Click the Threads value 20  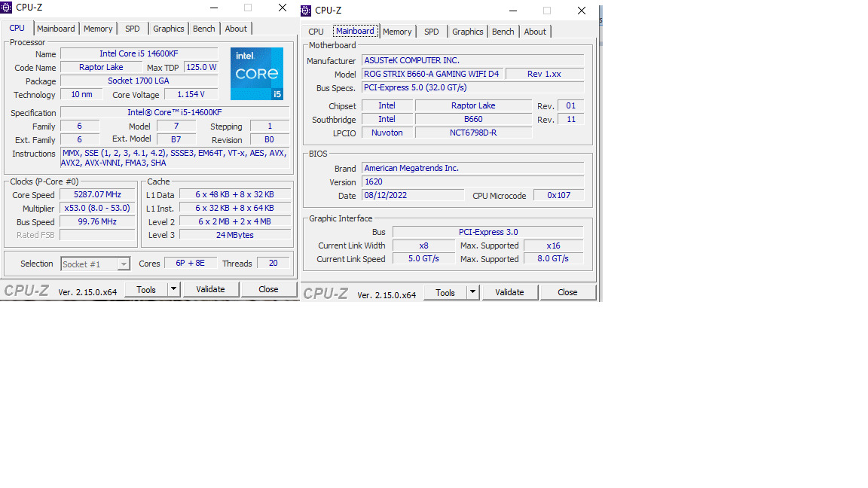click(274, 264)
